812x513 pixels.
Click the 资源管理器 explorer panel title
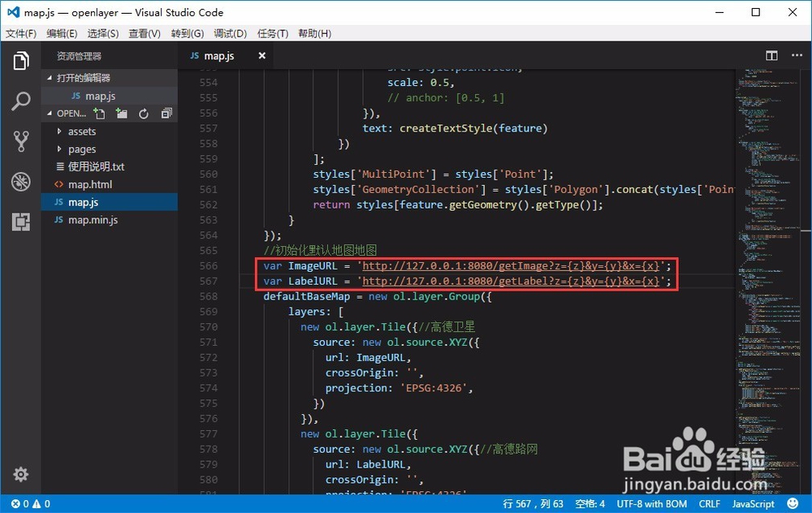click(x=79, y=56)
